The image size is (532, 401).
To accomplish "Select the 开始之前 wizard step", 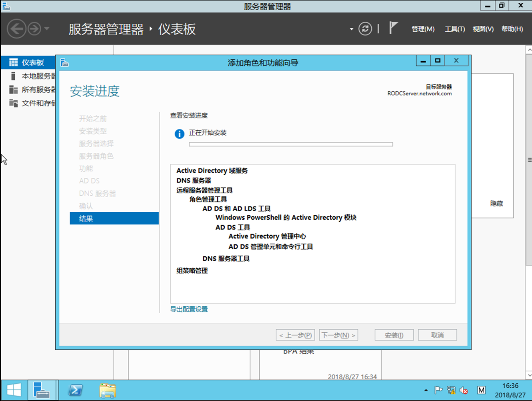I will coord(93,119).
